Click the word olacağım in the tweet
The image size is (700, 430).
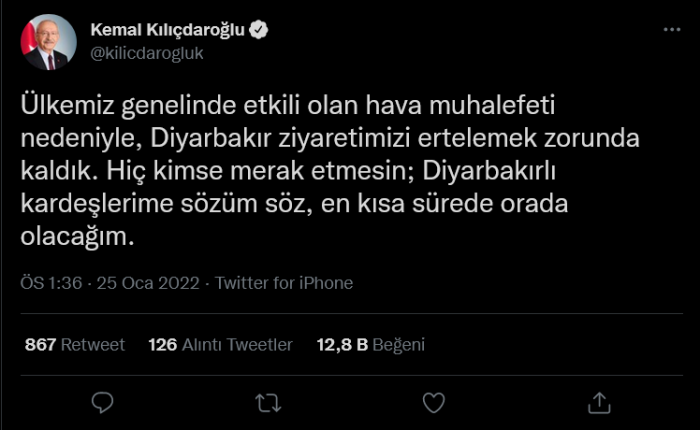click(x=76, y=240)
